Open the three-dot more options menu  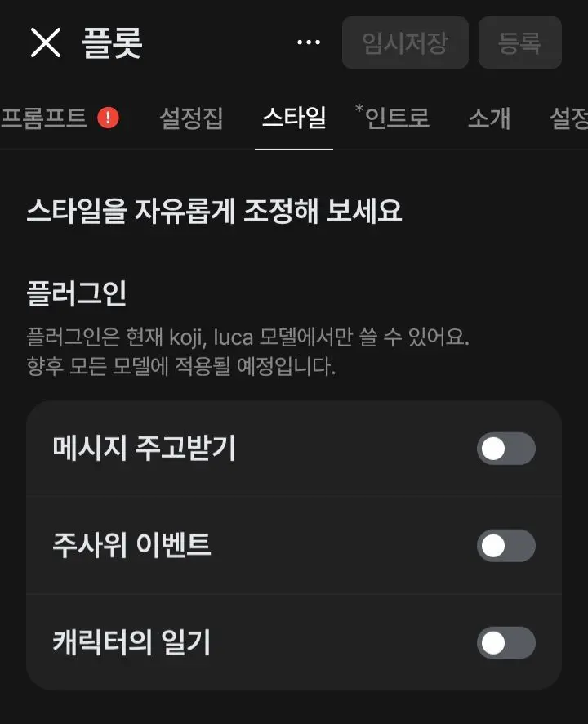[309, 42]
